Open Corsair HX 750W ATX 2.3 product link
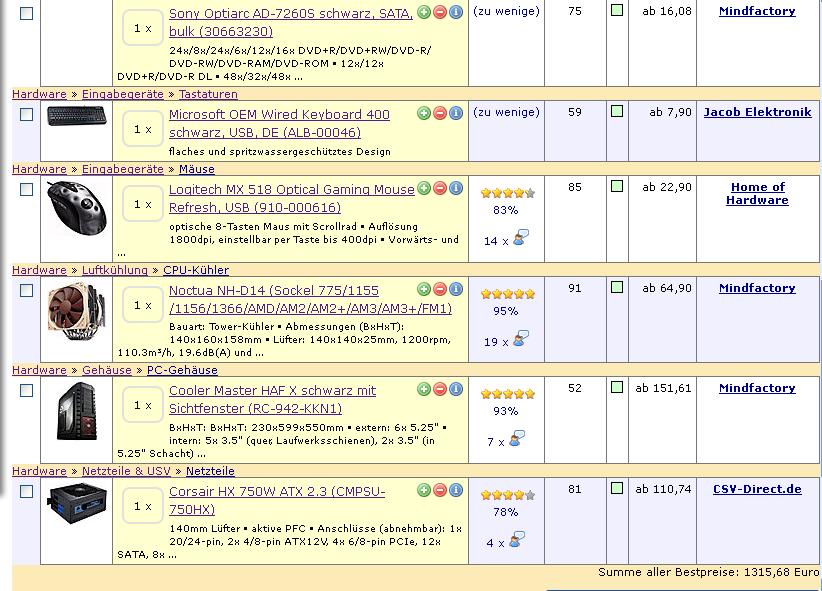This screenshot has width=822, height=591. pos(277,500)
